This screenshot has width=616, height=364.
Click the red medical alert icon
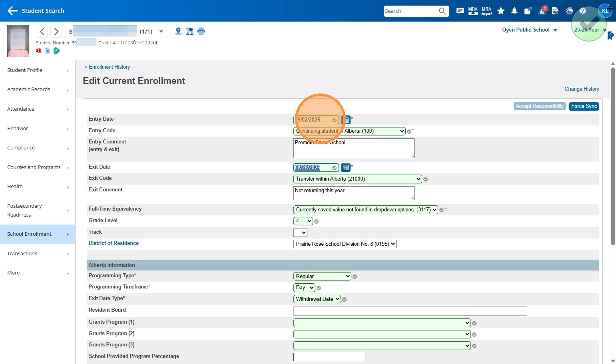[39, 51]
